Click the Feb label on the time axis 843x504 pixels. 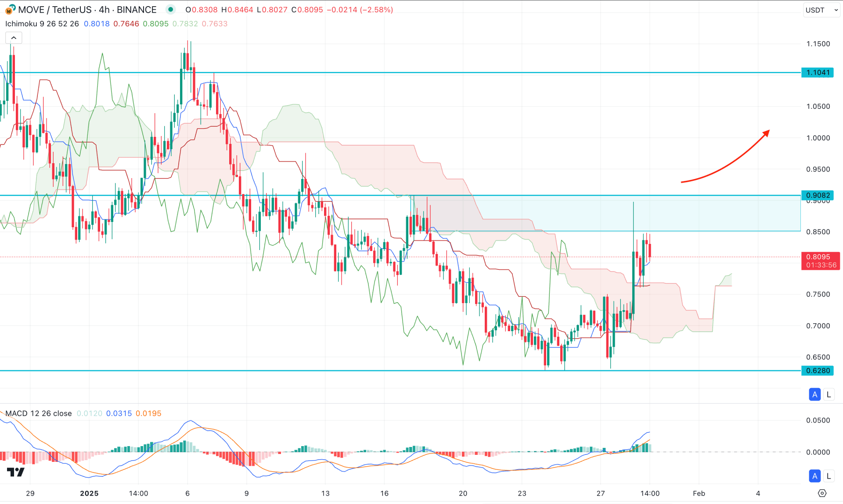[x=699, y=493]
